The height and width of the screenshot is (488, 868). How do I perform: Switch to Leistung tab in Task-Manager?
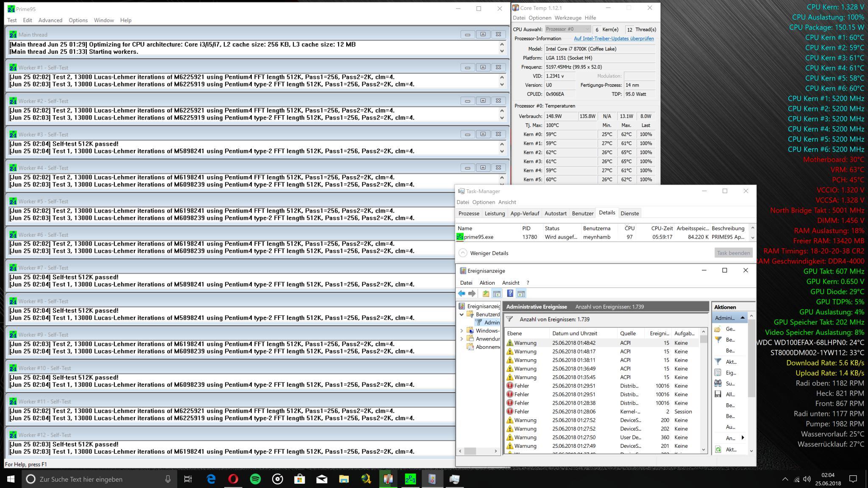coord(495,213)
